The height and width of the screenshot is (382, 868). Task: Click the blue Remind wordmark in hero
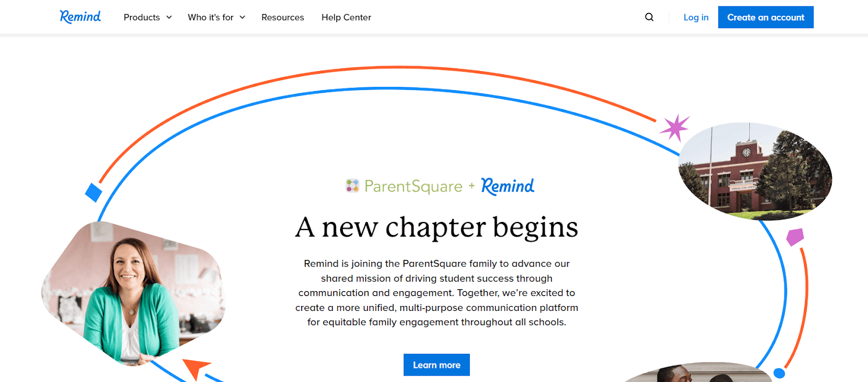click(x=508, y=186)
